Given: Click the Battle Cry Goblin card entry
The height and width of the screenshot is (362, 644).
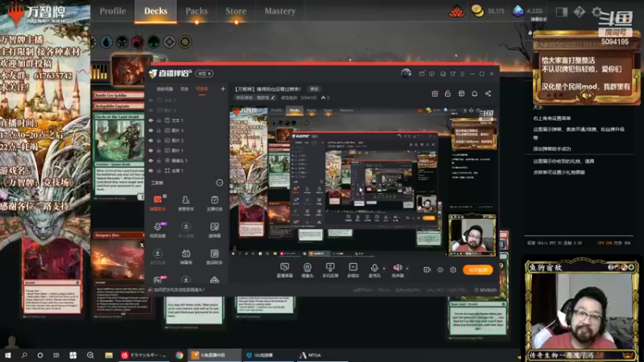Looking at the screenshot, I should click(x=118, y=95).
